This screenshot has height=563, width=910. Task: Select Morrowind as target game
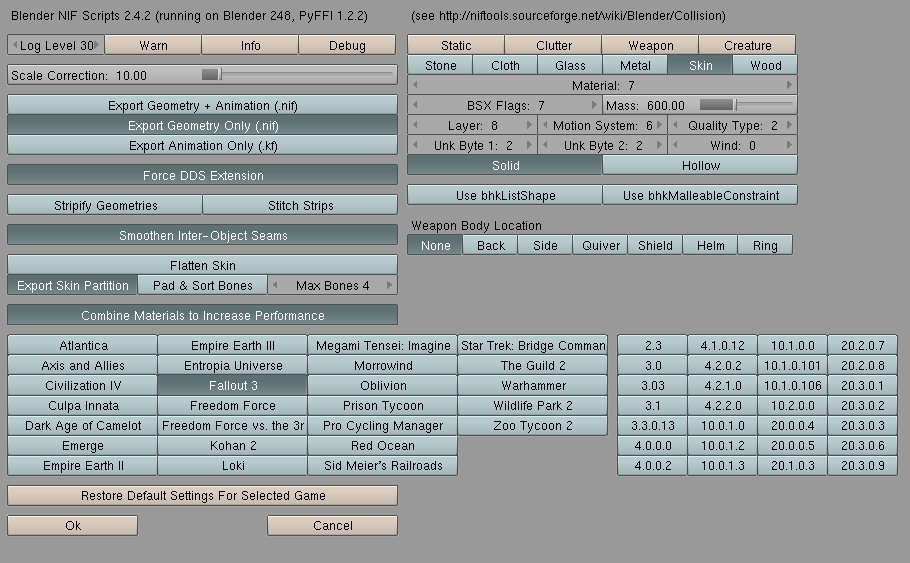click(382, 365)
